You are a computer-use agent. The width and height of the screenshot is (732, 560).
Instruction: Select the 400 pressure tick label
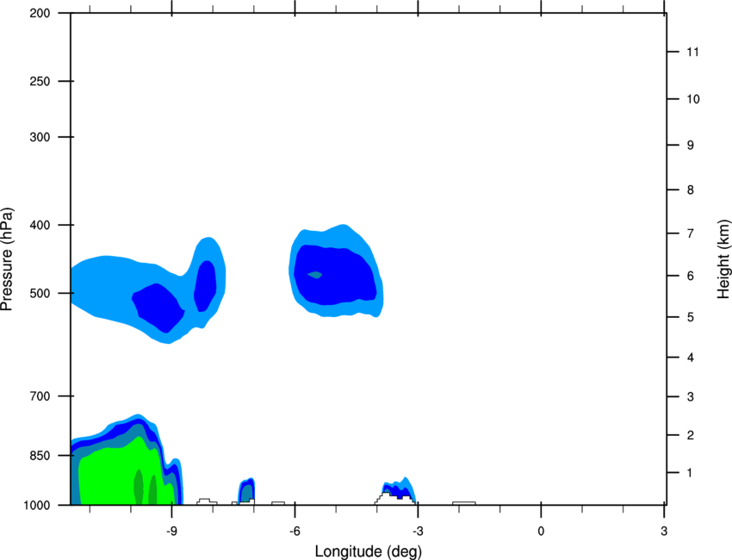pyautogui.click(x=40, y=225)
